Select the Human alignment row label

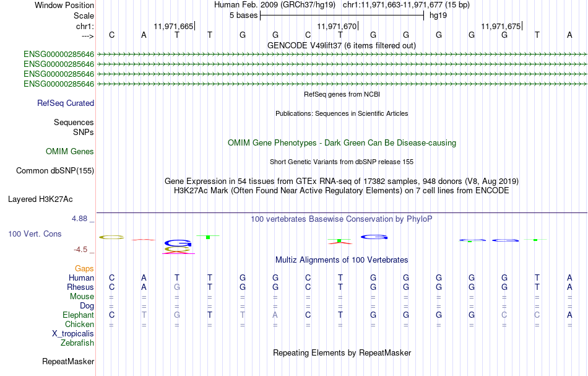point(81,278)
